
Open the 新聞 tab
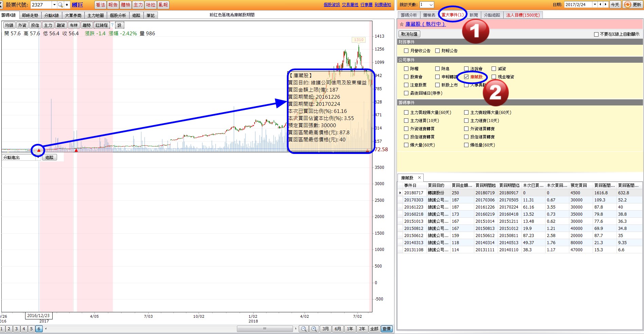point(474,15)
